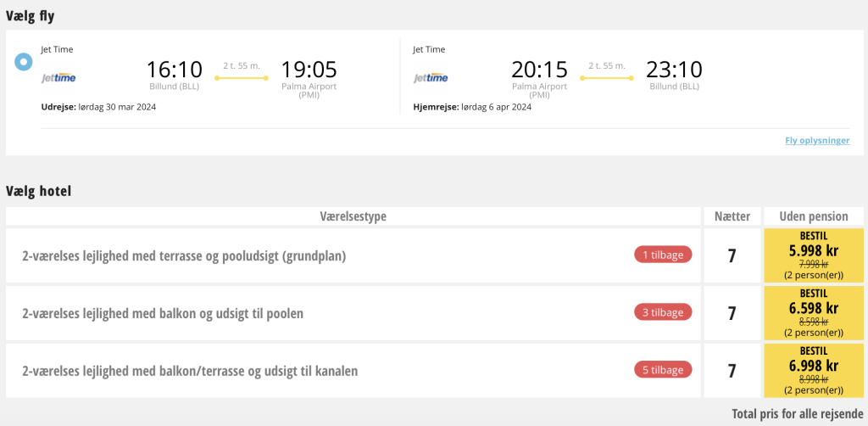Click the '5 tilbage' red badge
868x426 pixels.
click(663, 370)
